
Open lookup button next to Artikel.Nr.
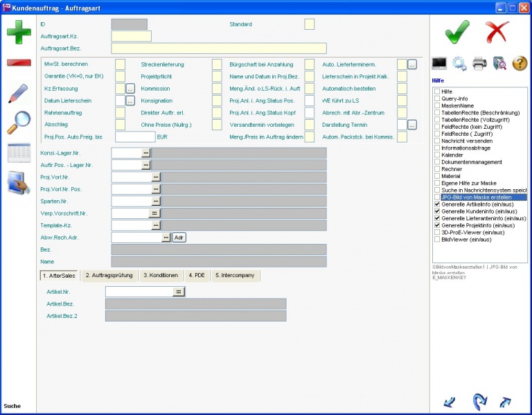[179, 292]
